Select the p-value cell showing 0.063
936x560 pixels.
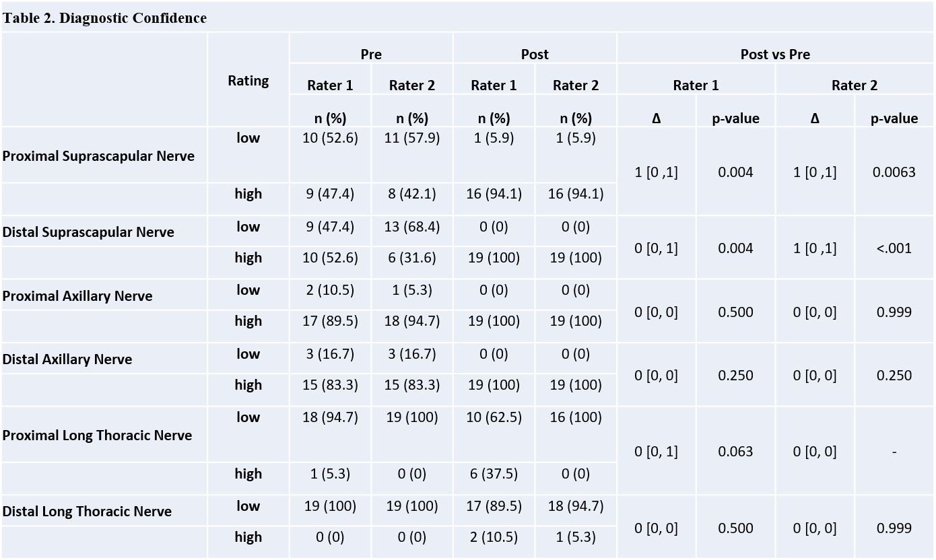point(735,452)
